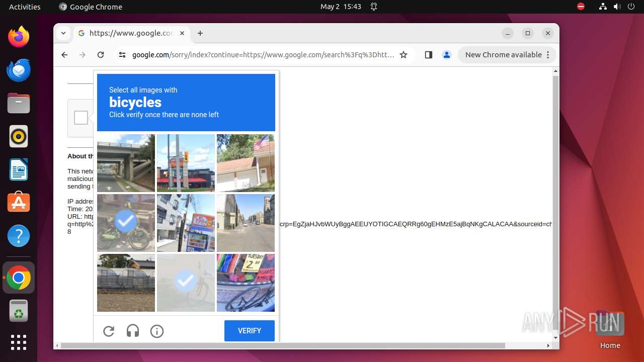Open notification bell in top bar
This screenshot has height=362, width=644.
pos(374,7)
